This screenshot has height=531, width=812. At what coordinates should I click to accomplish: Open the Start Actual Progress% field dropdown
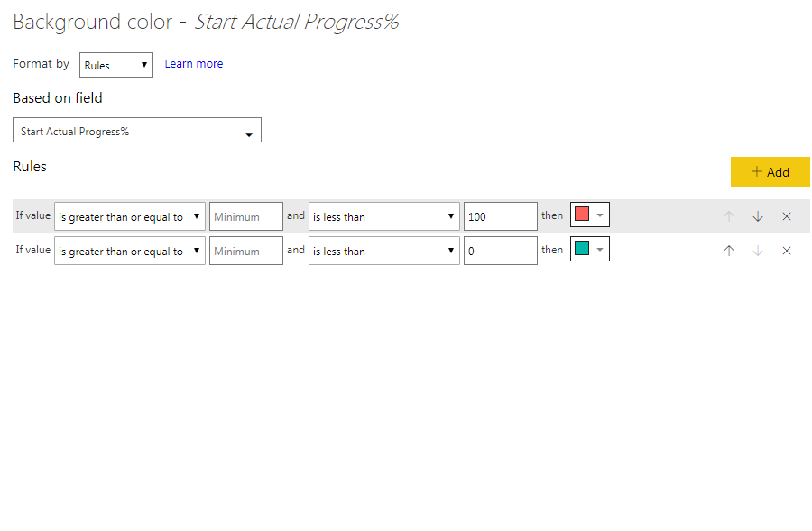click(x=137, y=130)
